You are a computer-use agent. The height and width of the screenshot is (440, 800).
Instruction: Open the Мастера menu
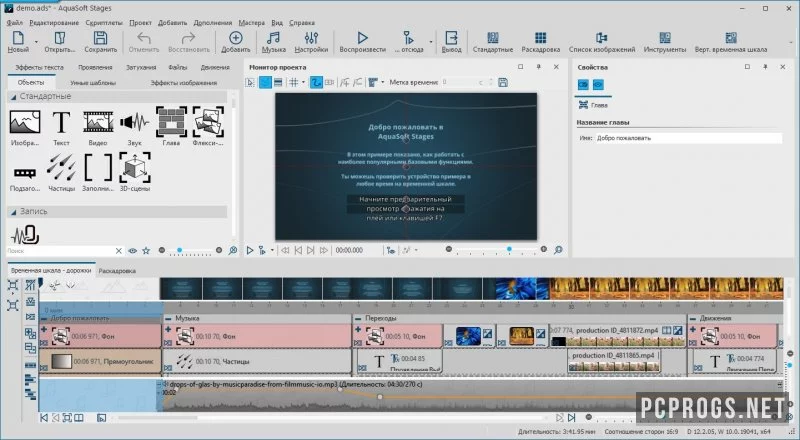252,22
